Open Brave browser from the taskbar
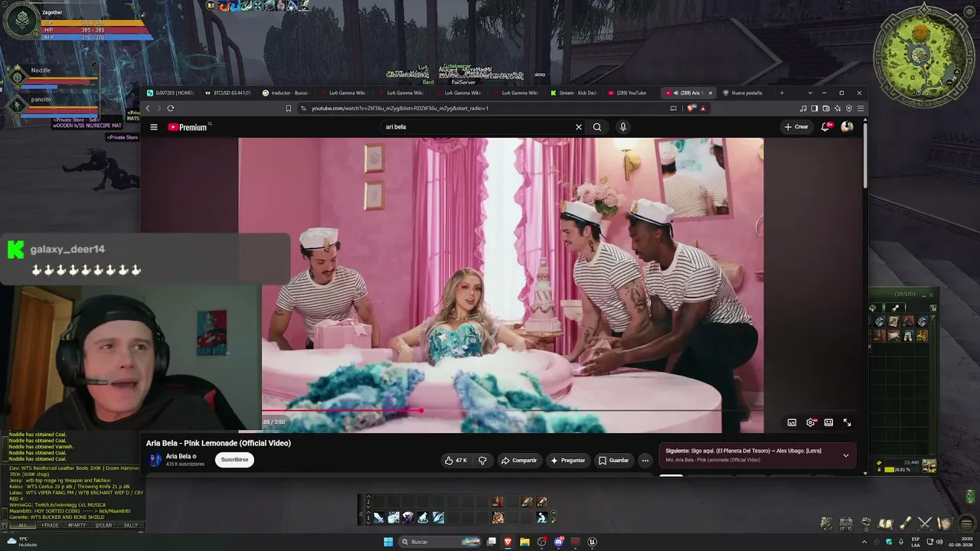 (x=507, y=542)
